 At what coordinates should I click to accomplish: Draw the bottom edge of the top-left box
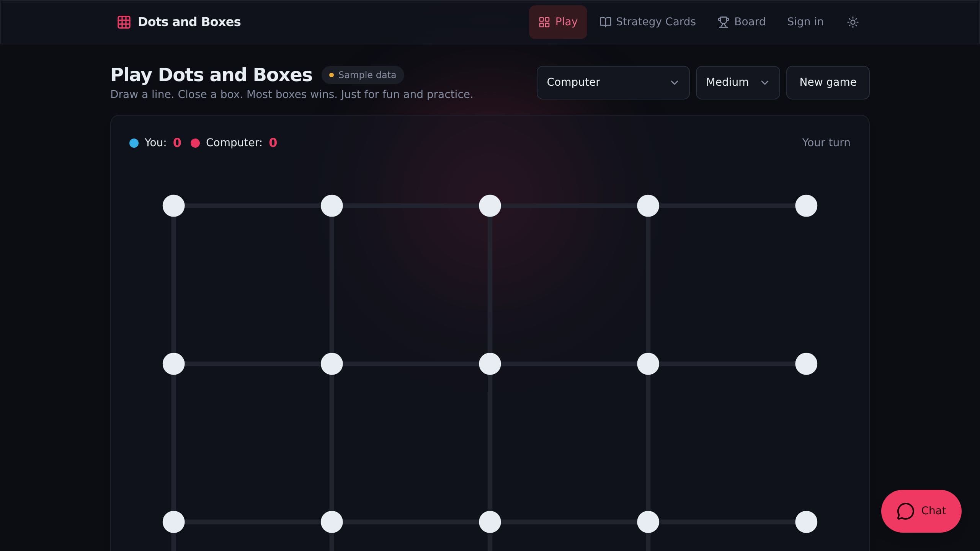pos(253,364)
